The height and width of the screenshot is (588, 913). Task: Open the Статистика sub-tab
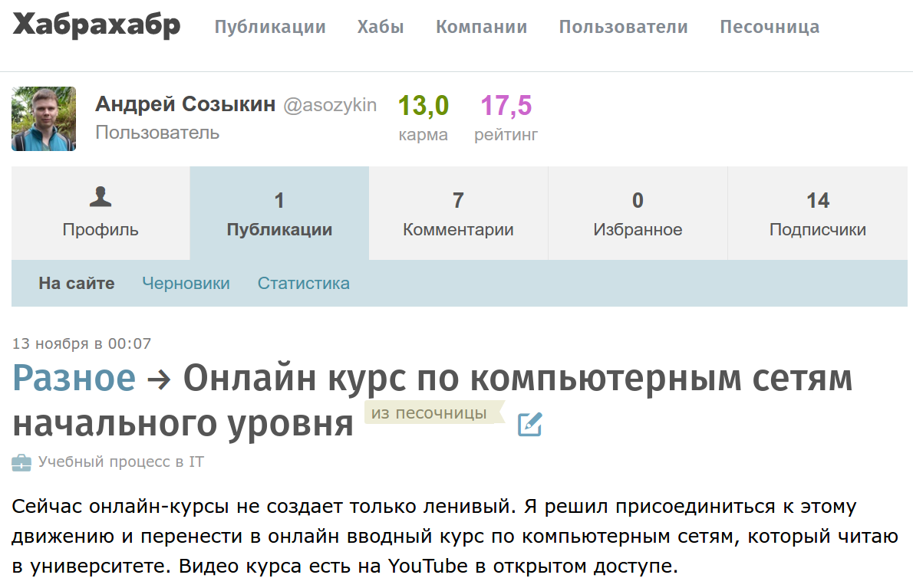click(x=304, y=283)
